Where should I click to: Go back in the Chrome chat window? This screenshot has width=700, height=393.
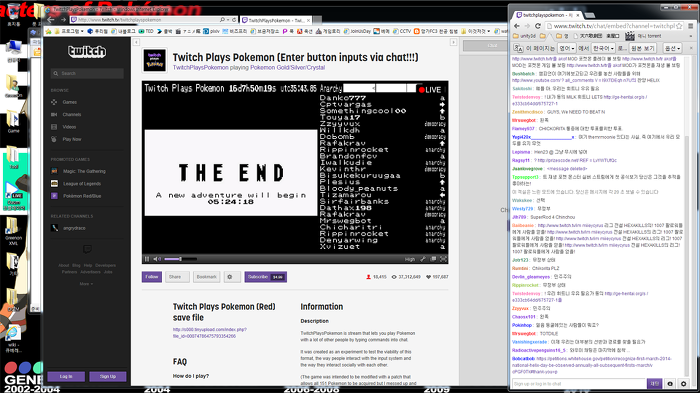pyautogui.click(x=517, y=26)
